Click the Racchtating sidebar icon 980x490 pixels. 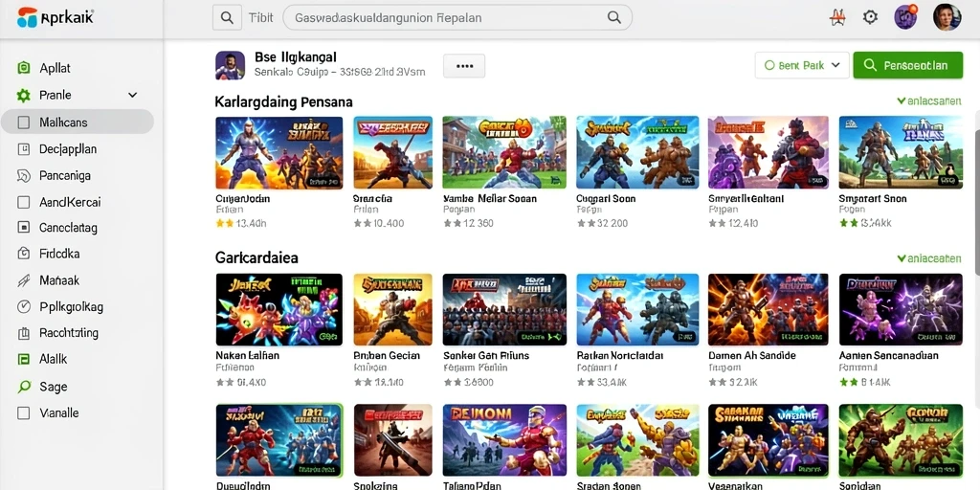(x=24, y=333)
